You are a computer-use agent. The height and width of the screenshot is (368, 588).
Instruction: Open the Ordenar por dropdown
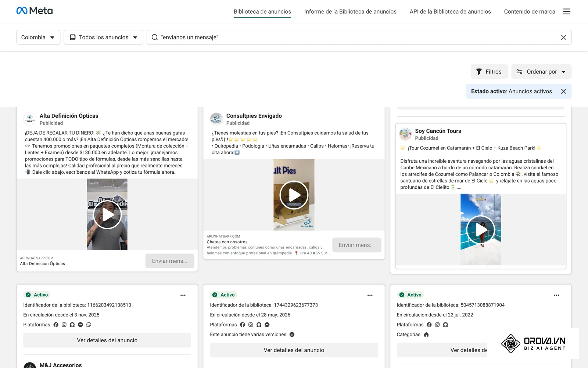click(x=541, y=71)
